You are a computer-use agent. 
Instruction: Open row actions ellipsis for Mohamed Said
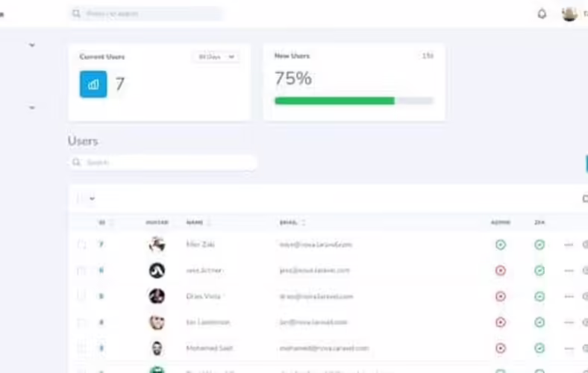(x=569, y=348)
